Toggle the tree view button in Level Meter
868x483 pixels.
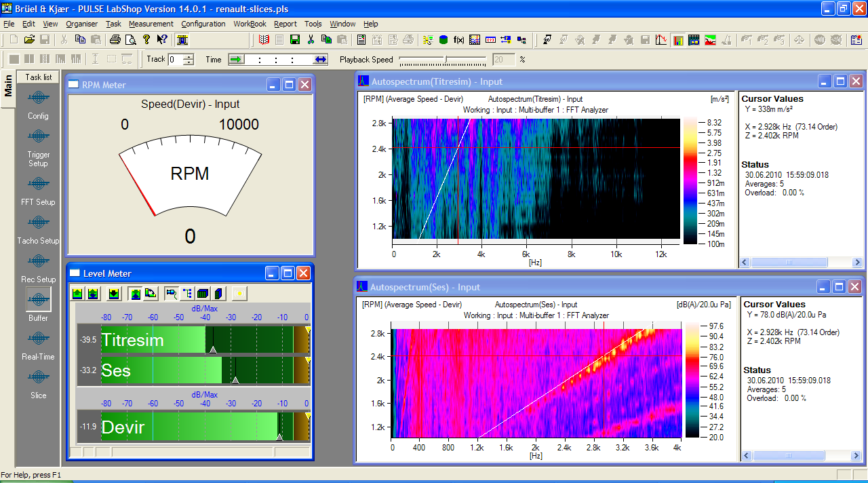click(x=186, y=293)
